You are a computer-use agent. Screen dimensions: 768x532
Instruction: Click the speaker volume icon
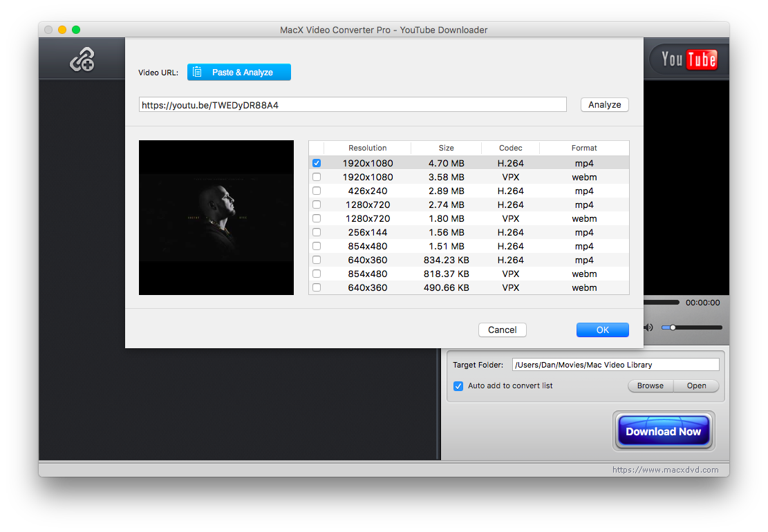tap(648, 327)
